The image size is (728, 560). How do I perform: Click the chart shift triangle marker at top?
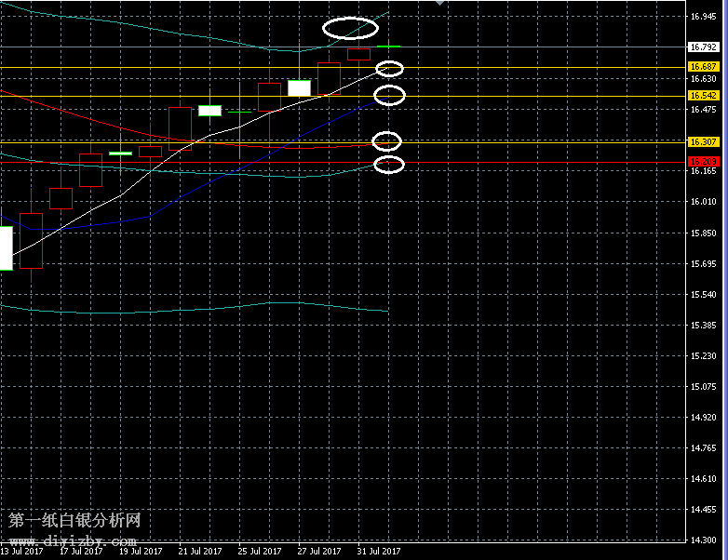point(439,3)
